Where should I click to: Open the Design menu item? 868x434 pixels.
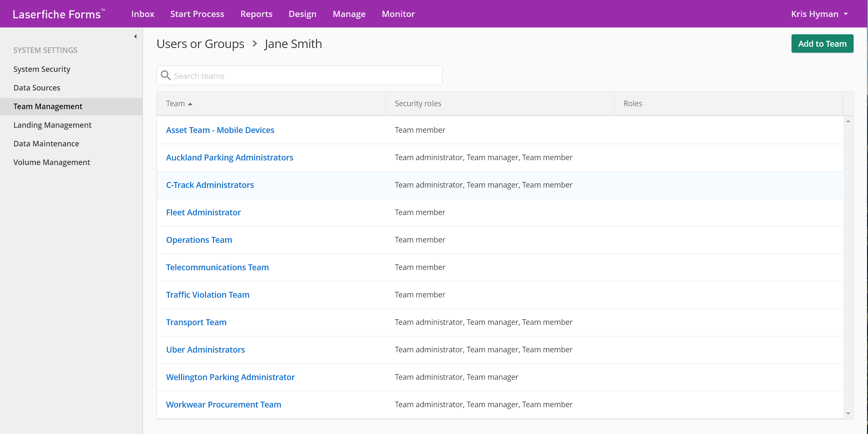tap(302, 14)
